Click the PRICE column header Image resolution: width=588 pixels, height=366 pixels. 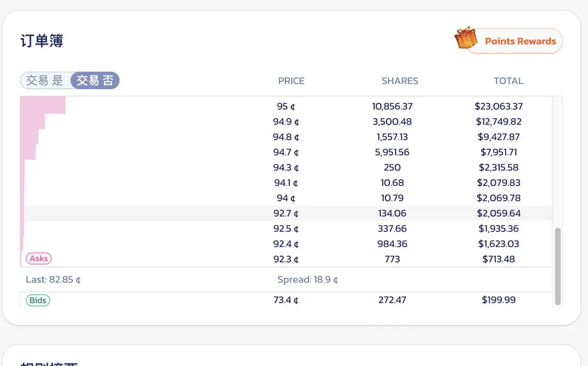(x=291, y=81)
